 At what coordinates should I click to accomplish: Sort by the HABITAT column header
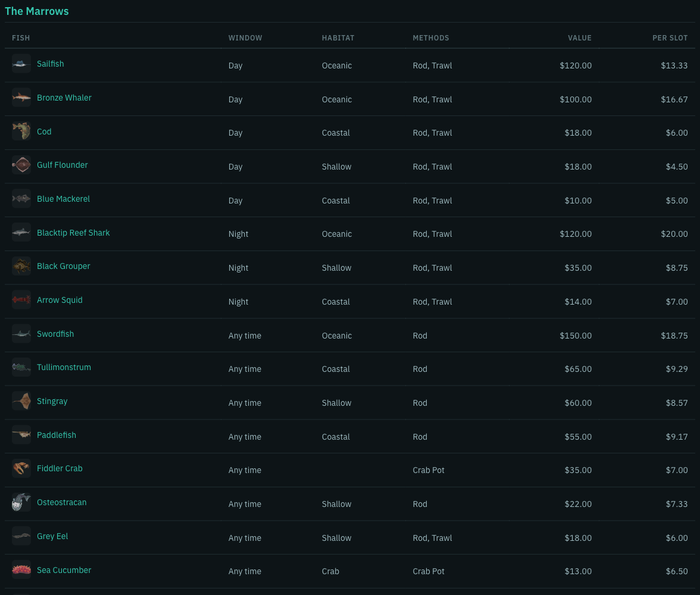pyautogui.click(x=338, y=38)
